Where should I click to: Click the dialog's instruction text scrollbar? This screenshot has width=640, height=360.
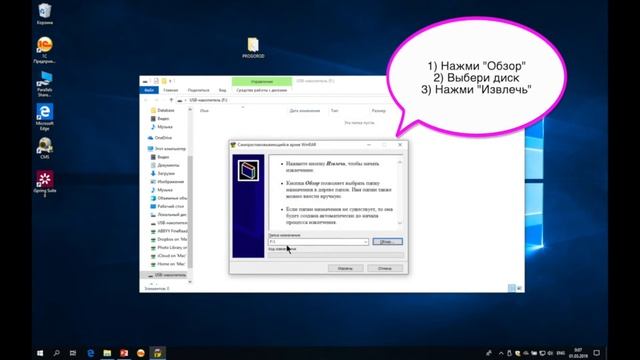click(x=400, y=193)
